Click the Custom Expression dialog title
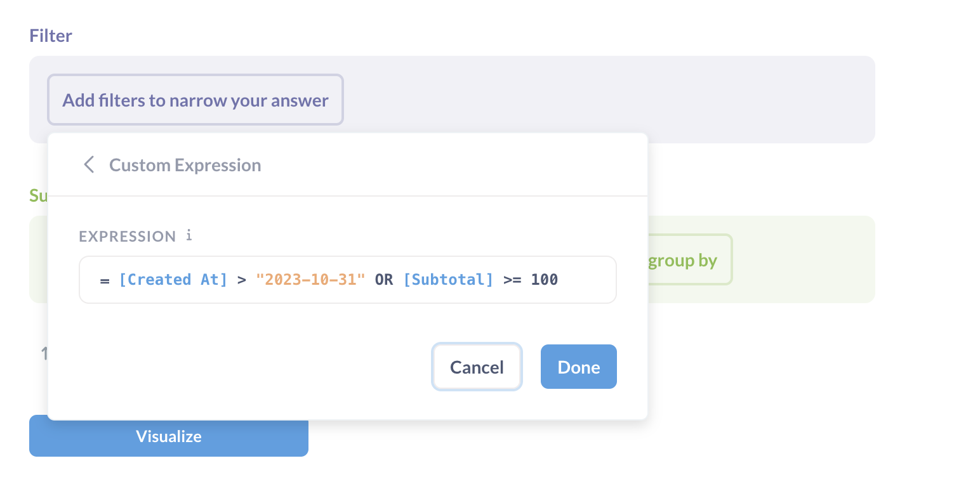This screenshot has width=980, height=496. pos(185,165)
